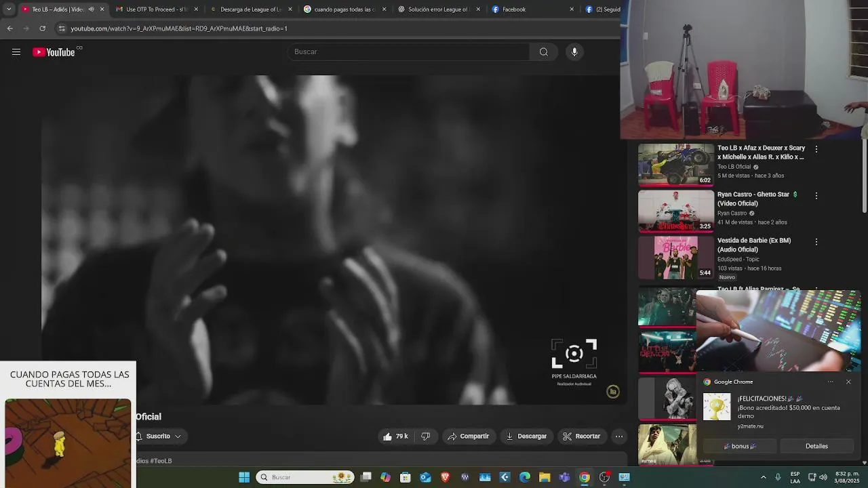The image size is (868, 488).
Task: Close the Use OTP To Proceed tab
Action: tap(197, 9)
